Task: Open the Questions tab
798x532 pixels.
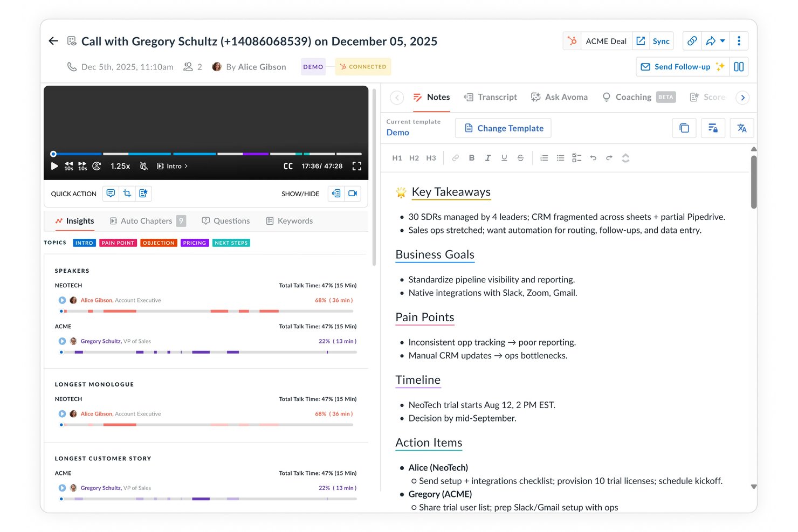Action: 226,221
